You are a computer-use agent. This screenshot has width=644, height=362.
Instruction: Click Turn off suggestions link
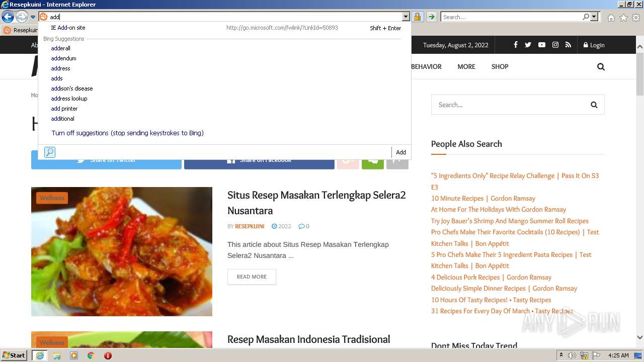tap(127, 133)
